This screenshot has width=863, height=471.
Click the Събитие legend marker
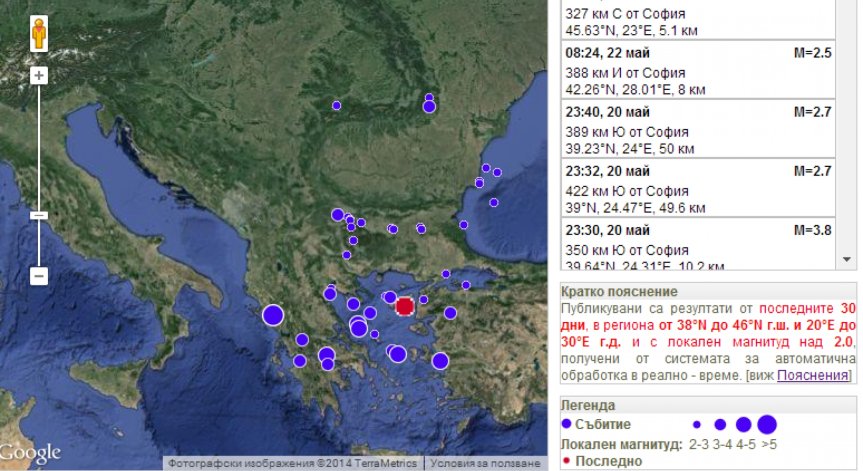[x=566, y=424]
